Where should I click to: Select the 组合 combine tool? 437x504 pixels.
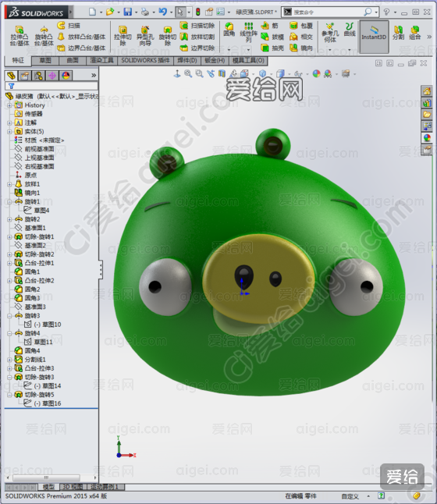click(415, 33)
